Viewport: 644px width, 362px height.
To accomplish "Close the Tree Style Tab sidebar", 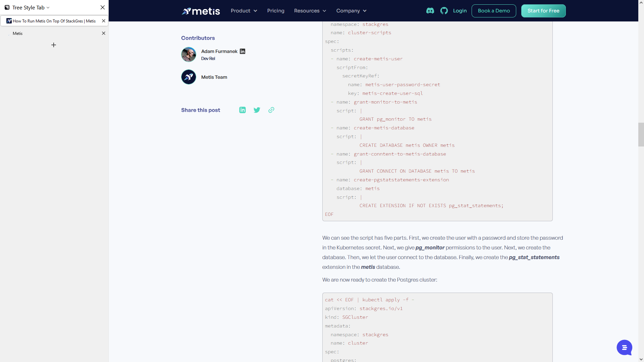I will [103, 7].
